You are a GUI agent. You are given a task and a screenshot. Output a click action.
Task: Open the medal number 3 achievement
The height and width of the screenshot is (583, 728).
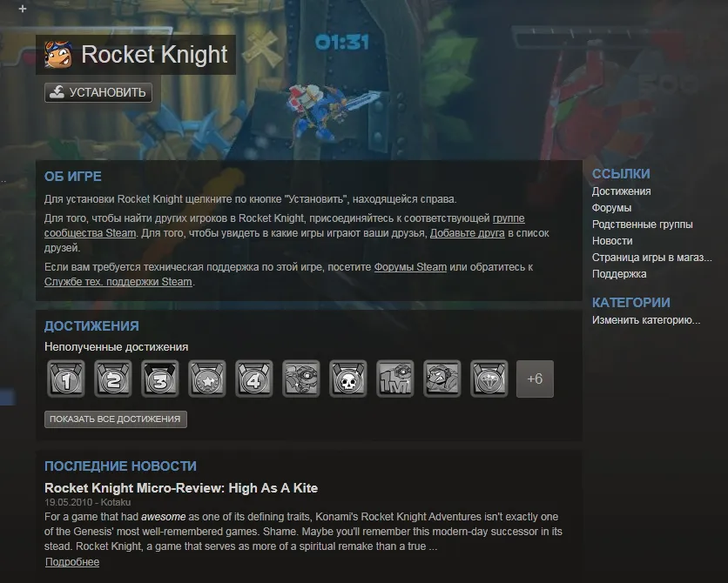160,379
